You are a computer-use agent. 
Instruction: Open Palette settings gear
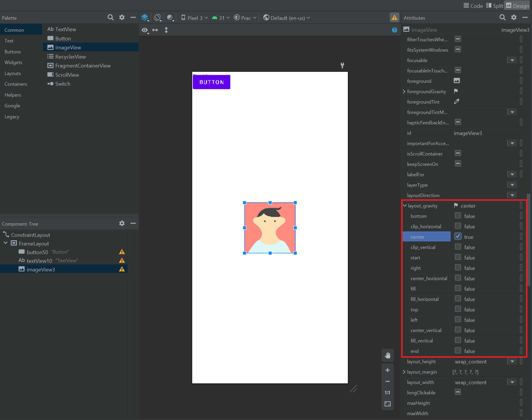[x=122, y=18]
